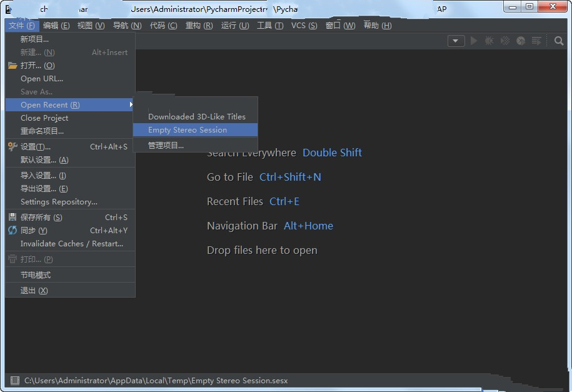
Task: Click the Ctrl+E shortcut link
Action: (284, 201)
